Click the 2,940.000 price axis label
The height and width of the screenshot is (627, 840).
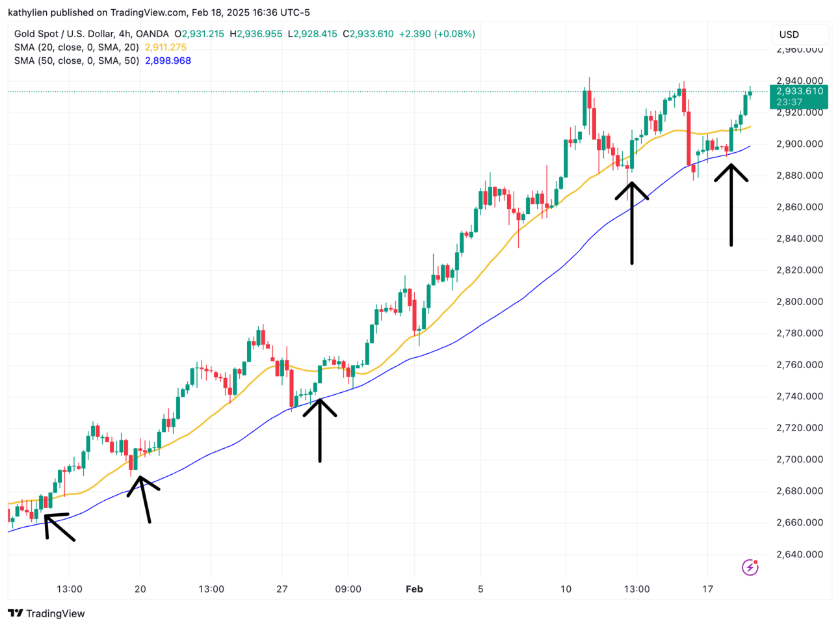(800, 81)
